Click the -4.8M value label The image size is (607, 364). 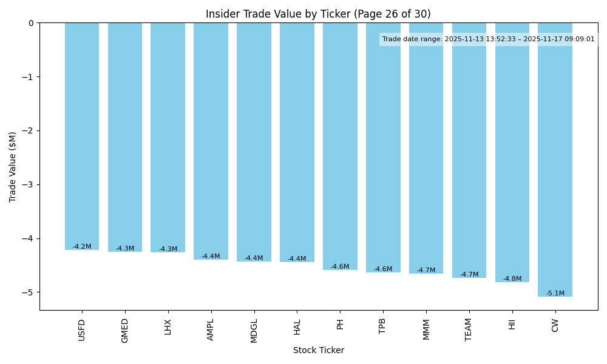click(512, 279)
